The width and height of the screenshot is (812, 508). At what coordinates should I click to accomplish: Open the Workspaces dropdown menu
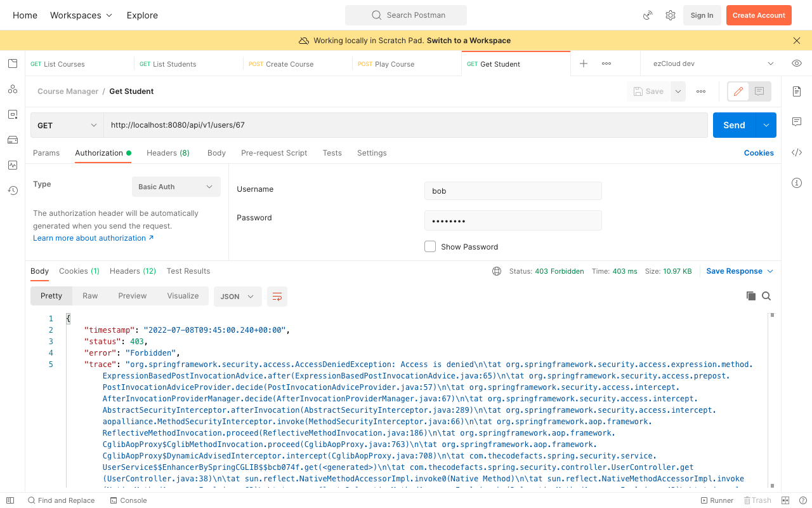tap(81, 15)
